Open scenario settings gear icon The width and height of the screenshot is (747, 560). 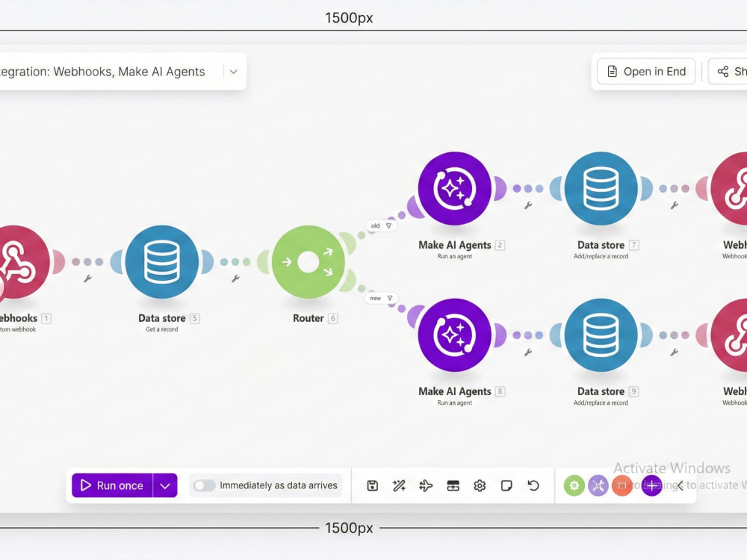coord(480,485)
